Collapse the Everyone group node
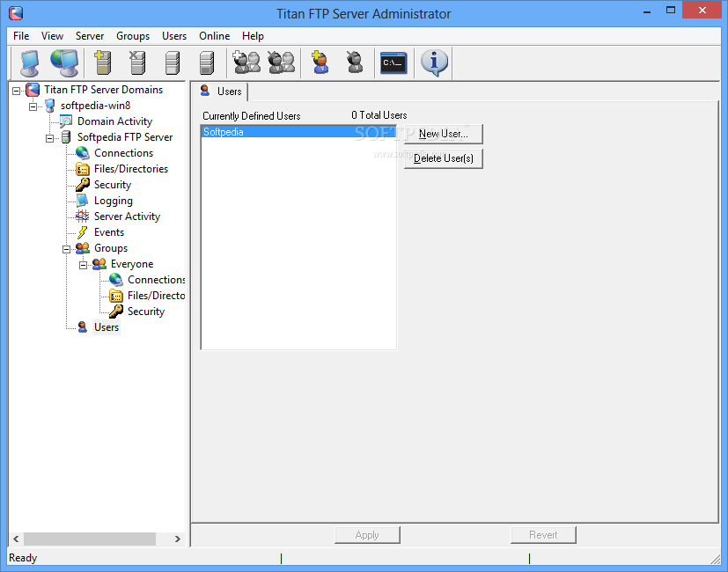The height and width of the screenshot is (572, 728). point(83,265)
